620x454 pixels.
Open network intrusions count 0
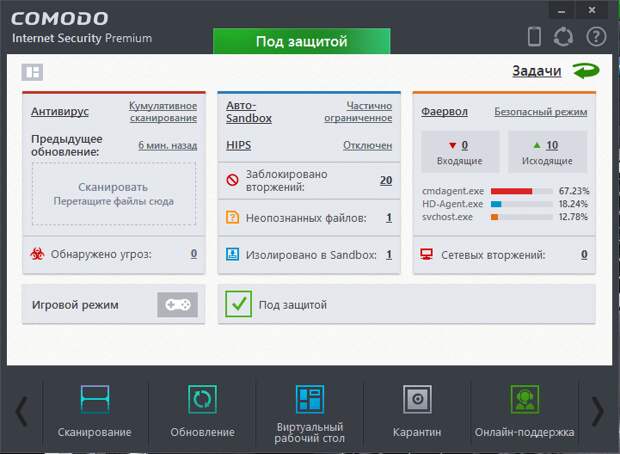point(584,255)
